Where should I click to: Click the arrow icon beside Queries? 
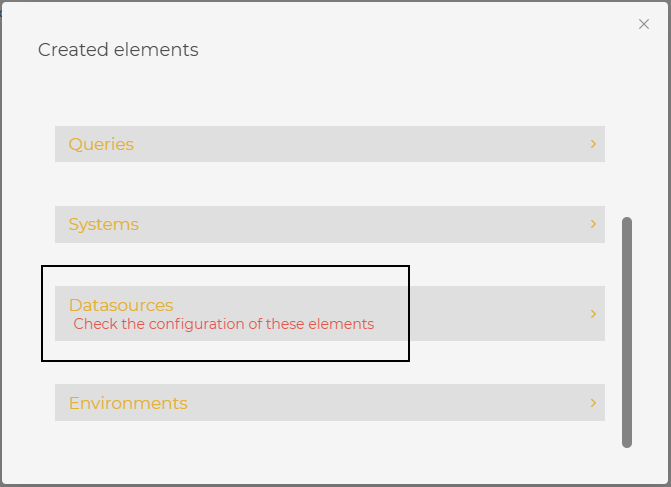click(593, 144)
